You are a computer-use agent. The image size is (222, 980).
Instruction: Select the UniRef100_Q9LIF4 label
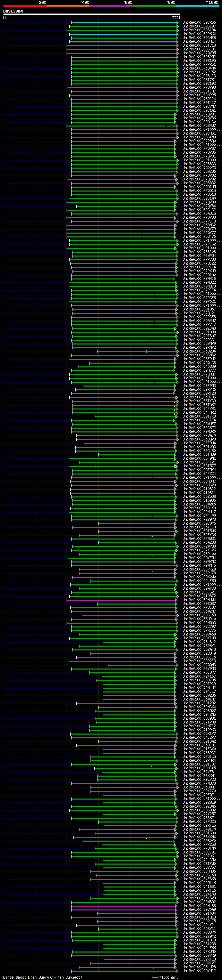coord(199,420)
